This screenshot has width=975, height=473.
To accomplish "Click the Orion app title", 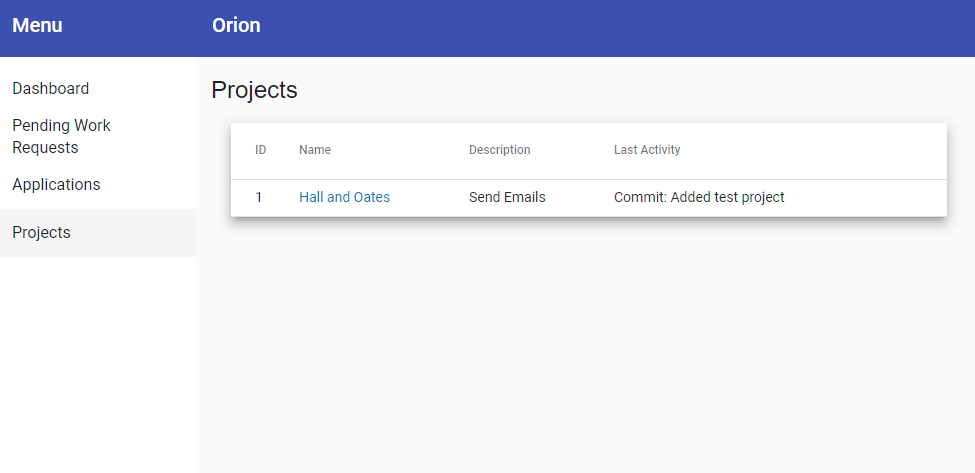I will click(x=236, y=25).
